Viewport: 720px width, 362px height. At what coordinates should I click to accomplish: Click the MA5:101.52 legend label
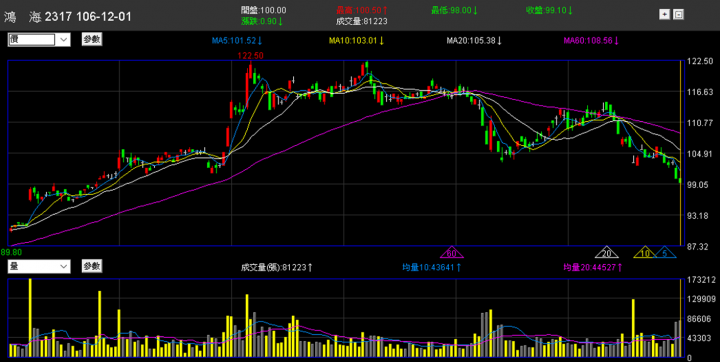237,41
